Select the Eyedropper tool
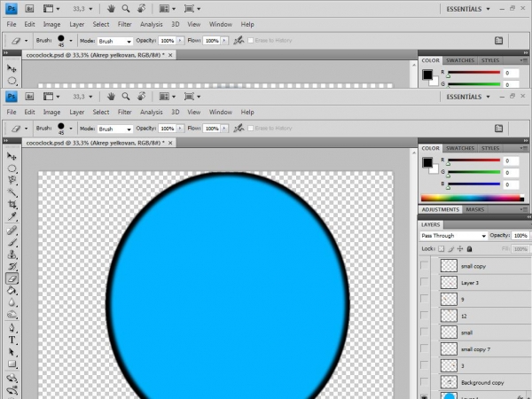The width and height of the screenshot is (532, 399). [12, 216]
